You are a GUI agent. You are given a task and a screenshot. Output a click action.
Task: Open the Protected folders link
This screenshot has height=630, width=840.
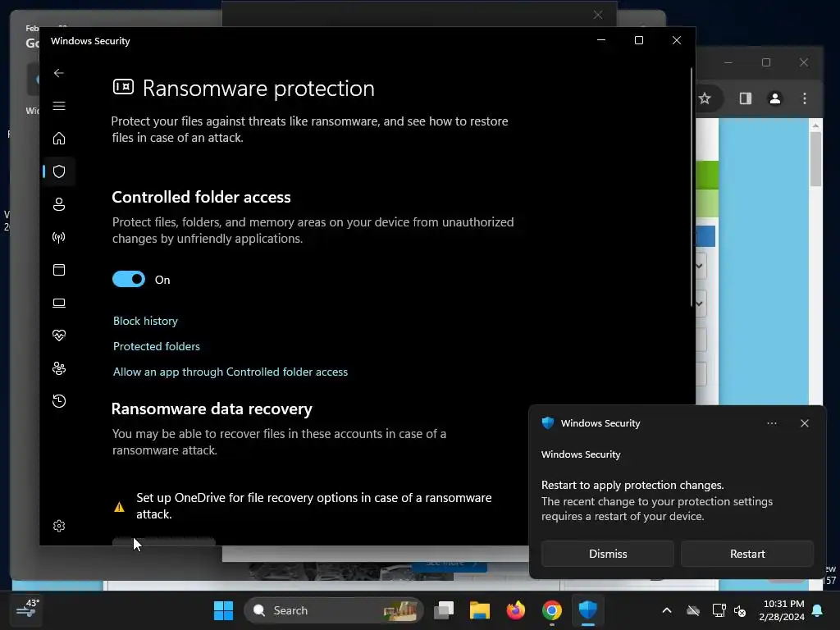[157, 347]
